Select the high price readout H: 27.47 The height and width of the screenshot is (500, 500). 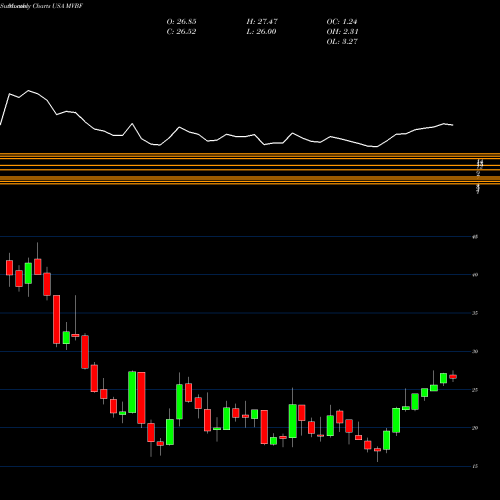[x=262, y=22]
